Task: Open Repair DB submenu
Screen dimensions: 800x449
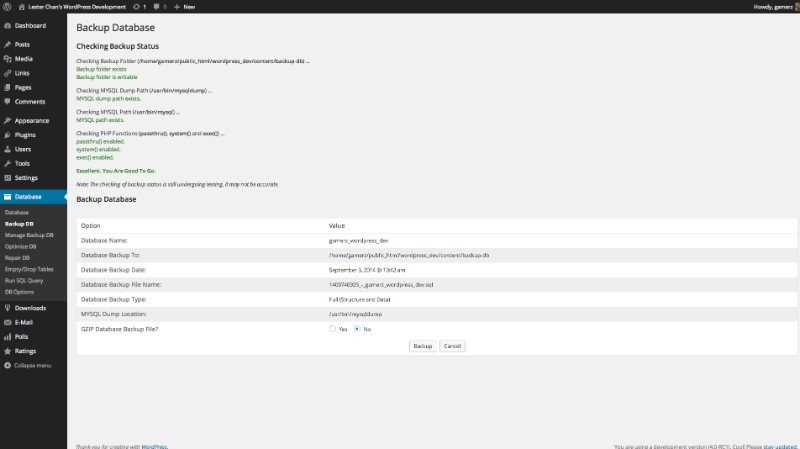Action: tap(17, 258)
